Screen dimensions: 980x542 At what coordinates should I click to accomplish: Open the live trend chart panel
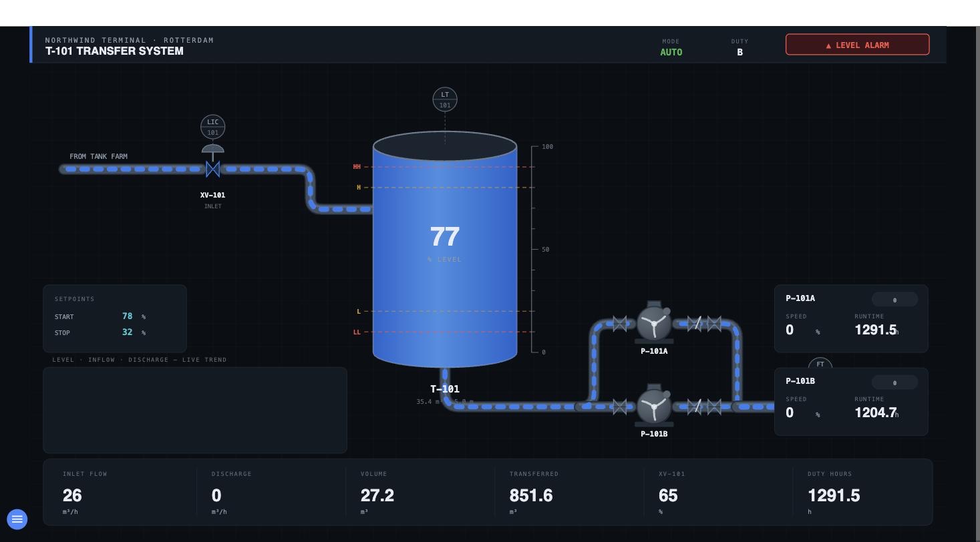coord(195,411)
